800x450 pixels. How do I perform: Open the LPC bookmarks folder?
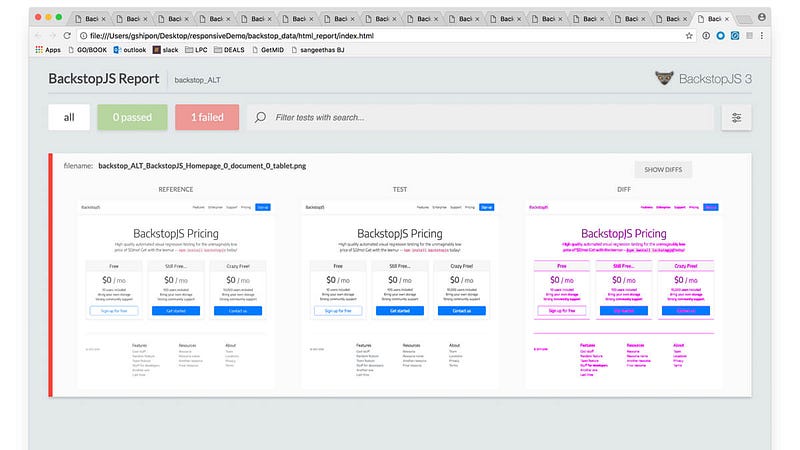tap(196, 50)
